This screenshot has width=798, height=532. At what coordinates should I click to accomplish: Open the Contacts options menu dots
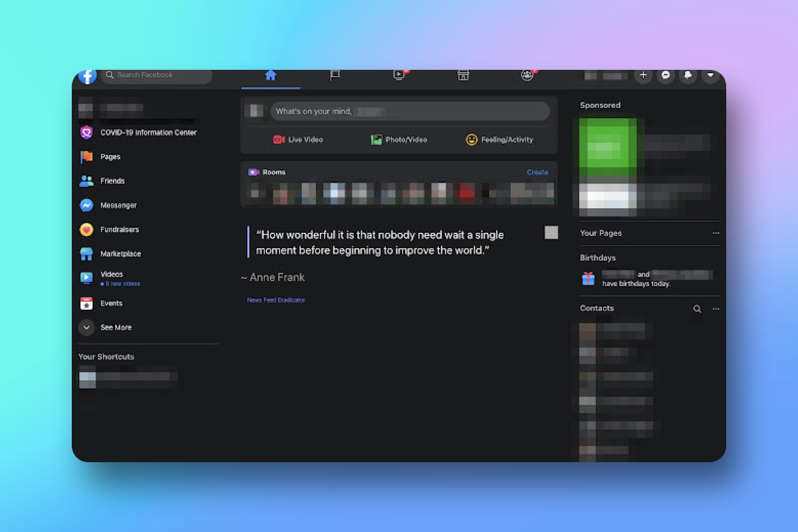(x=716, y=309)
